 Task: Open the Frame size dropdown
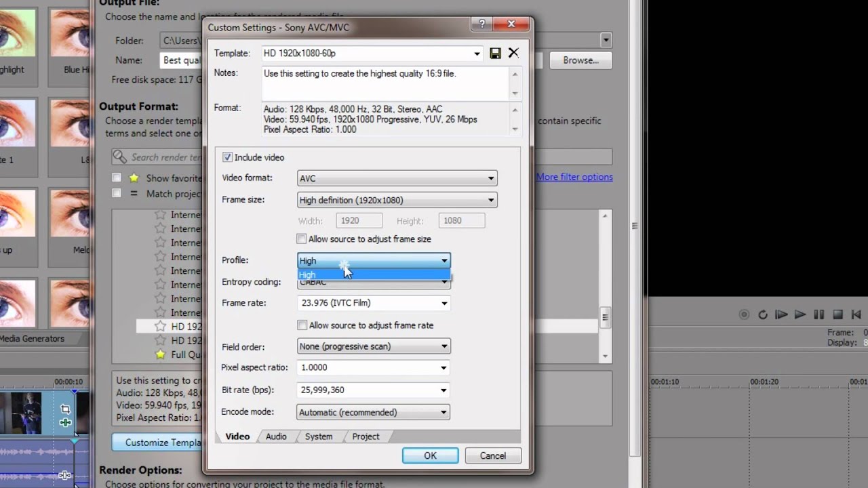397,200
